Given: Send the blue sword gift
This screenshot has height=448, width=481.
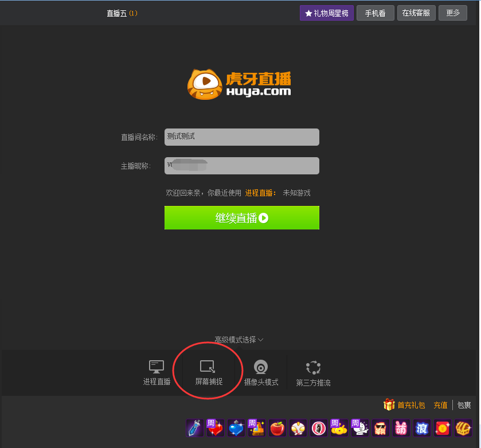Looking at the screenshot, I should point(195,428).
